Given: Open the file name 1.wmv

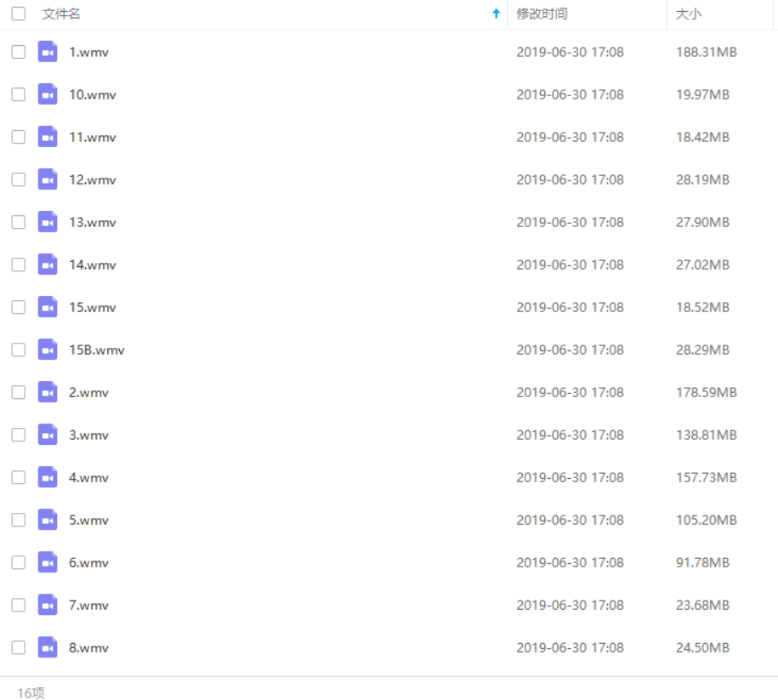Looking at the screenshot, I should [88, 52].
